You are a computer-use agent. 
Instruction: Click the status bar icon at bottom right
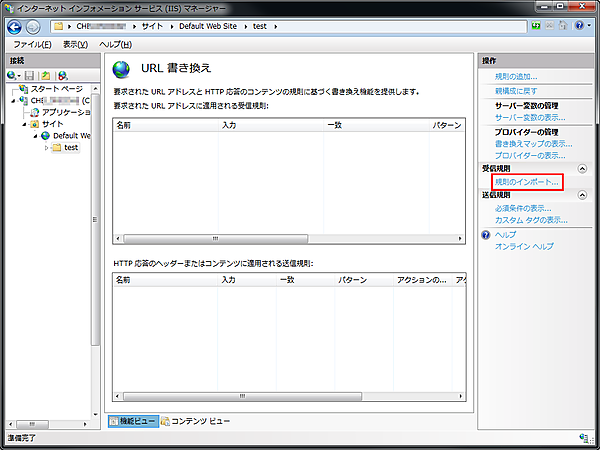[583, 438]
